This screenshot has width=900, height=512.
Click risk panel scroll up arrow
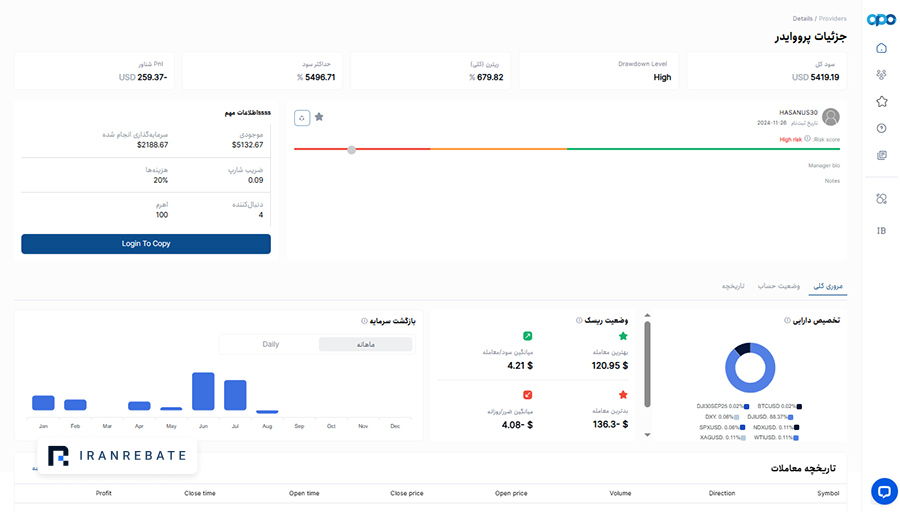[x=647, y=316]
